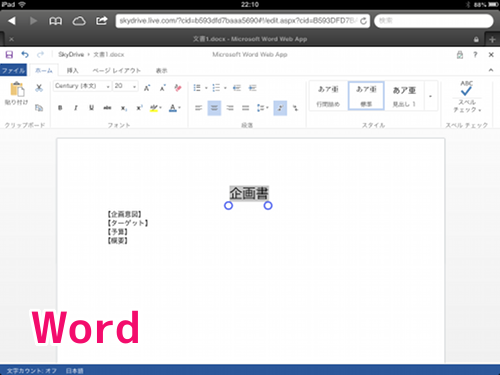Open Safari bookmarks book icon

coord(55,21)
